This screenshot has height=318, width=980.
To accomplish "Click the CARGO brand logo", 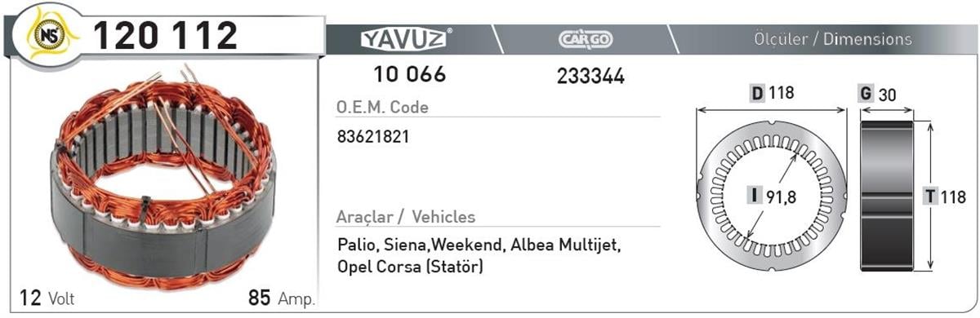I will click(586, 38).
